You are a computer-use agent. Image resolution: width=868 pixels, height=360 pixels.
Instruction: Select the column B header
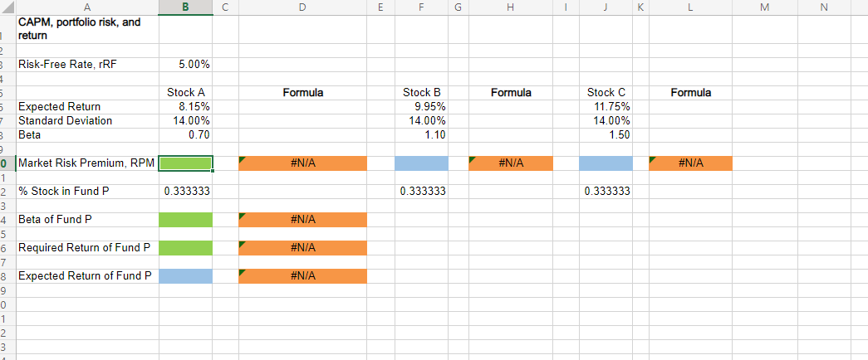pyautogui.click(x=185, y=7)
